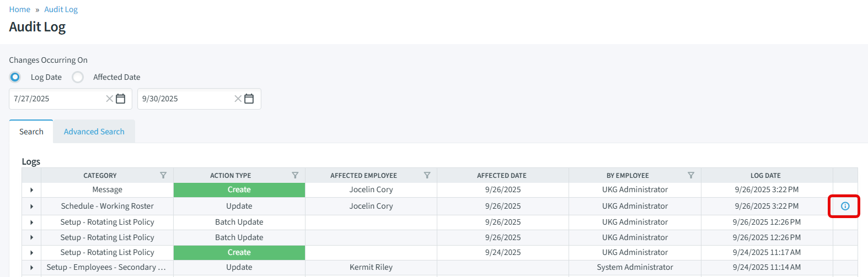Select the Affected Date radio option
Screen dimensions: 868x277
(78, 77)
